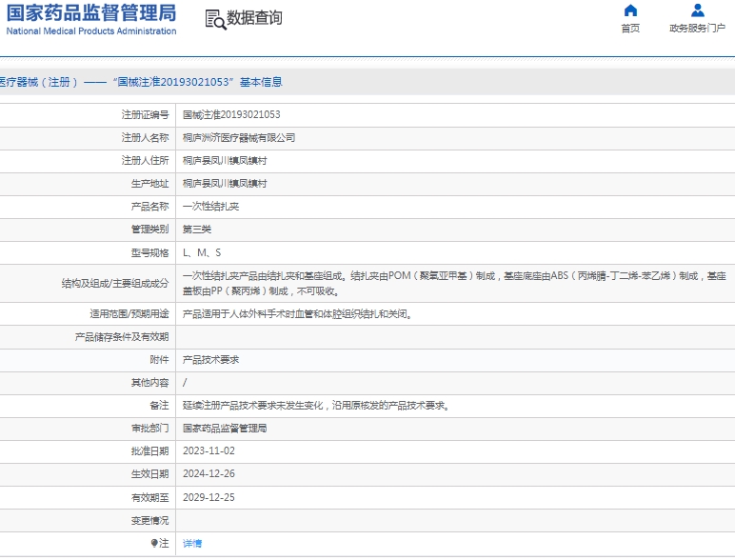Click the 政务服务门户 text label
735x560 pixels.
coord(698,29)
